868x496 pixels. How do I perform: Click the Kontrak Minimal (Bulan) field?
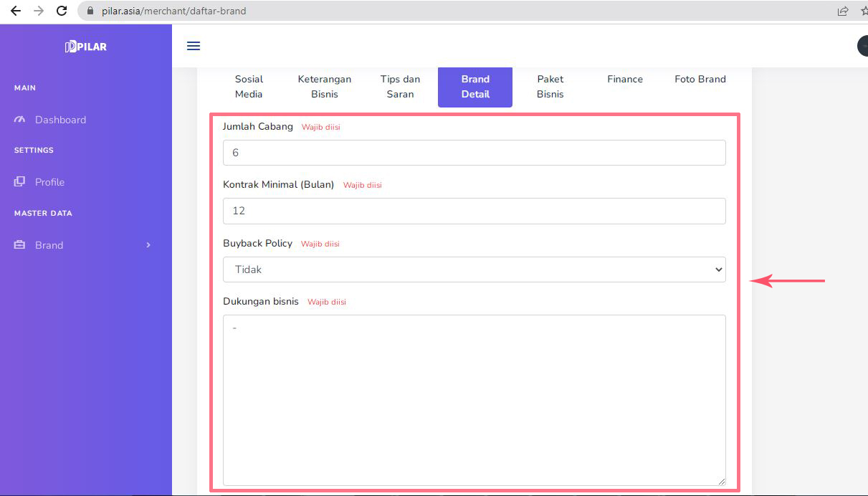coord(474,211)
